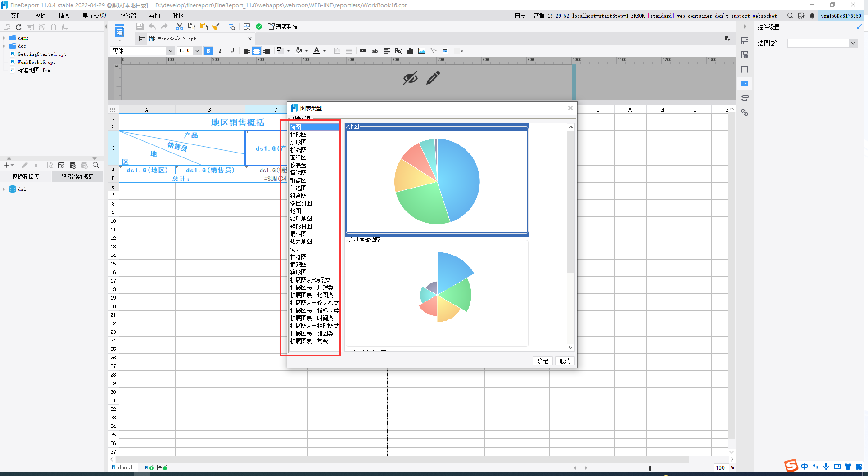Confirm the chart type with 确定
868x476 pixels.
coord(543,361)
